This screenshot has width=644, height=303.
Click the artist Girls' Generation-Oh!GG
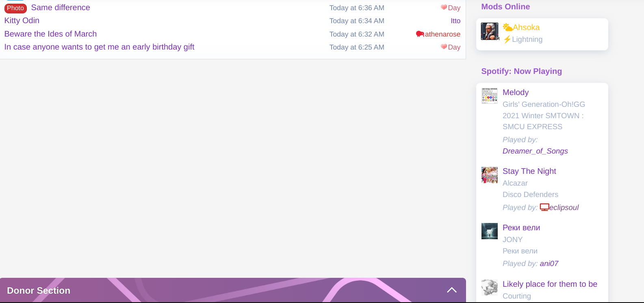tap(544, 104)
